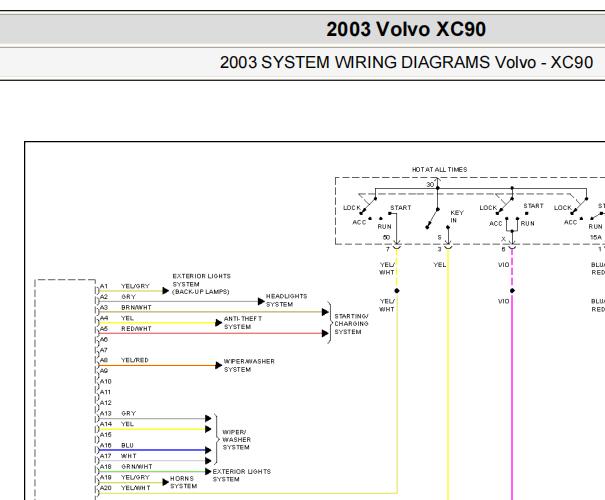
Task: Click pin label "A13"
Action: (x=106, y=414)
